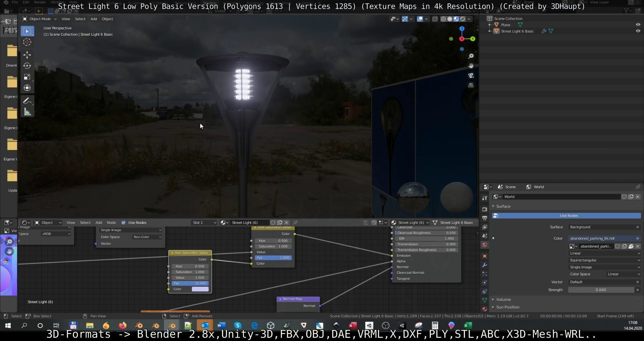Expand the Volume panel
The image size is (644, 341).
click(x=503, y=299)
